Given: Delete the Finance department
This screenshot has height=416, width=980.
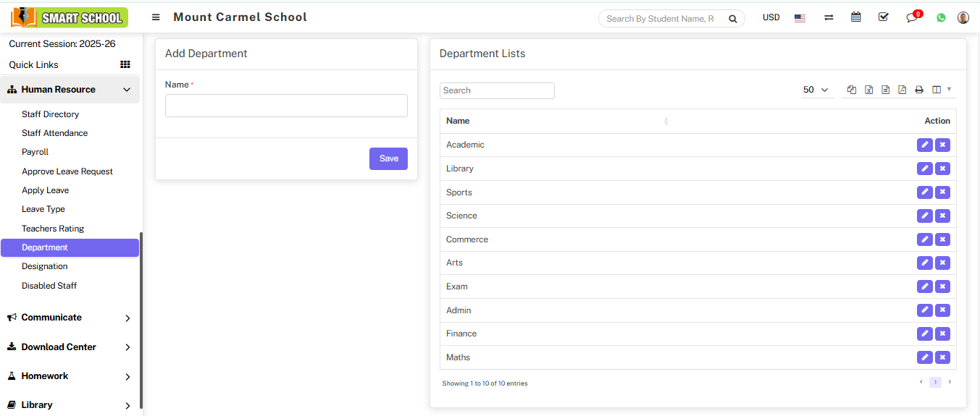Looking at the screenshot, I should [x=942, y=334].
